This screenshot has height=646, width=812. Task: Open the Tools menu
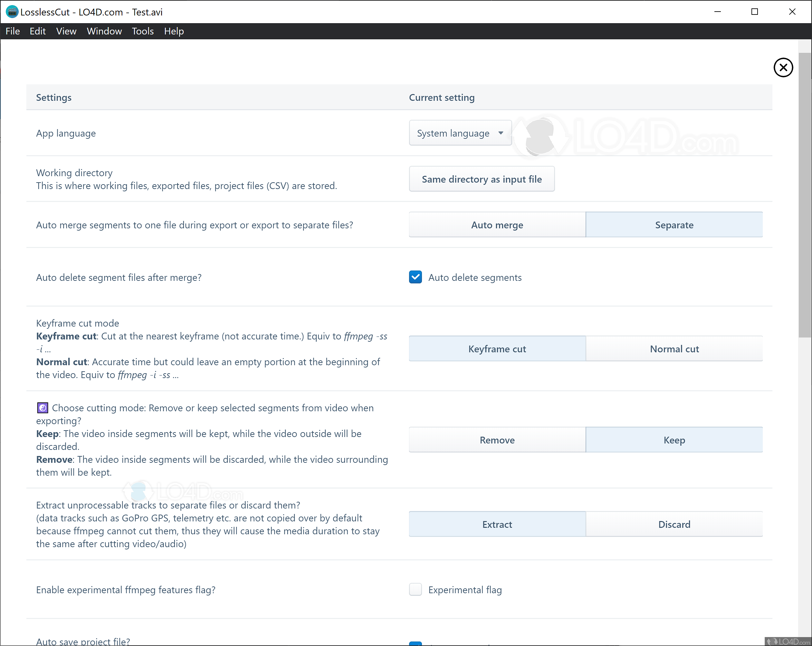point(142,31)
